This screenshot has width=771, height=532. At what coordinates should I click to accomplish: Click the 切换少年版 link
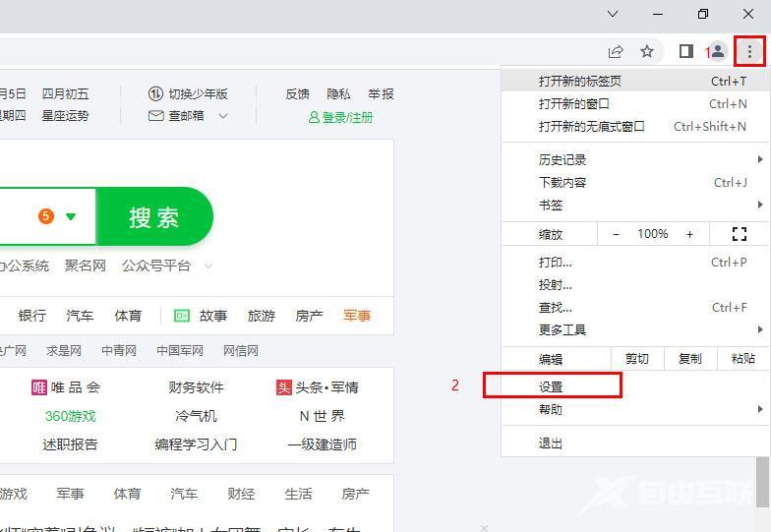tap(189, 93)
